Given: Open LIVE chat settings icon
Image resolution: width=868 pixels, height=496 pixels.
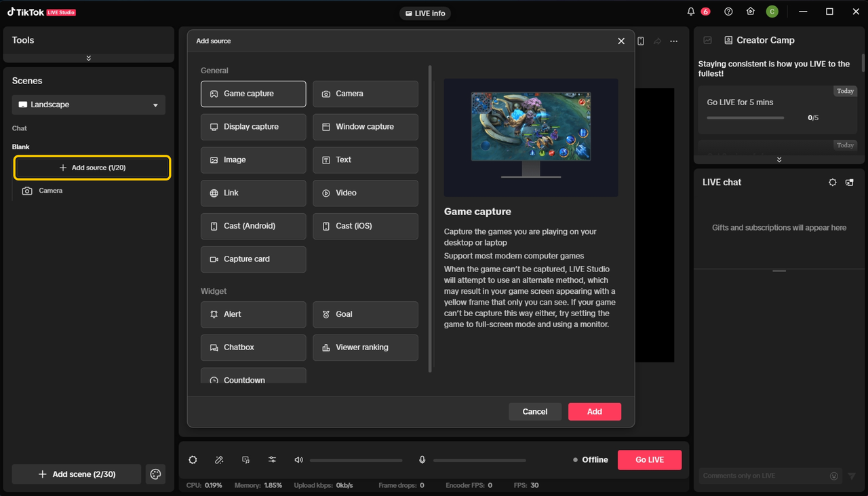Looking at the screenshot, I should point(833,183).
